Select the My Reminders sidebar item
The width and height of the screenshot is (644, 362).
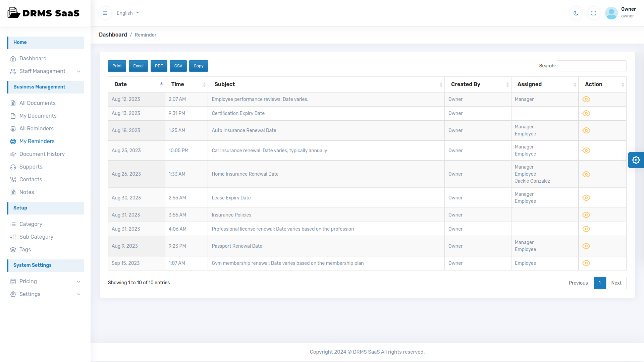tap(37, 141)
